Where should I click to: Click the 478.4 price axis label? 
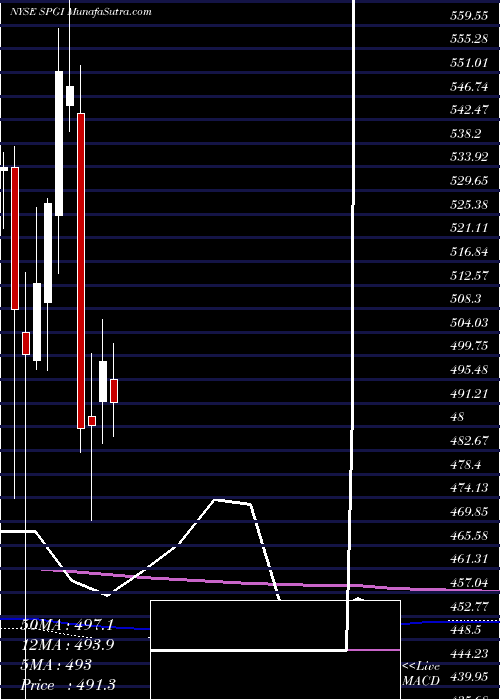pyautogui.click(x=465, y=465)
